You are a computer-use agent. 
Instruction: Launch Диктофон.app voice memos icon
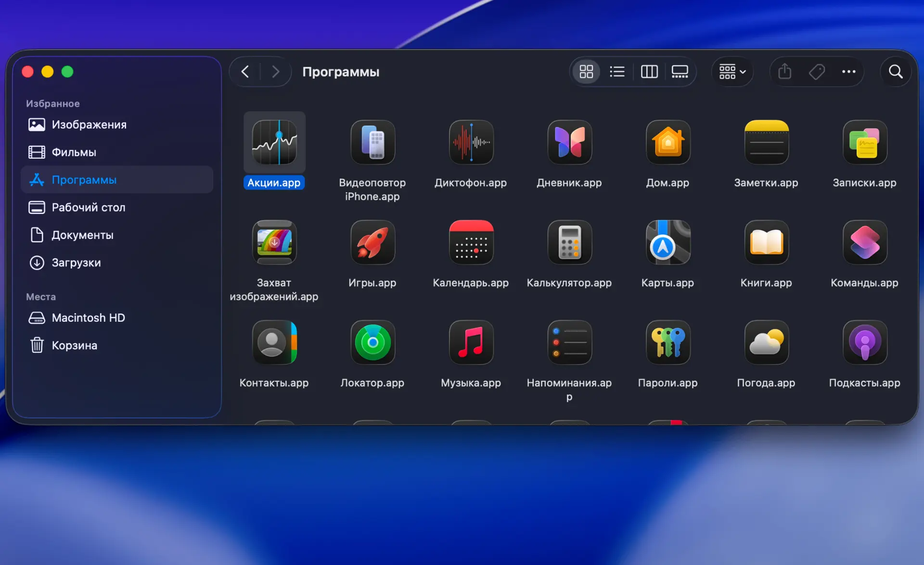point(471,142)
